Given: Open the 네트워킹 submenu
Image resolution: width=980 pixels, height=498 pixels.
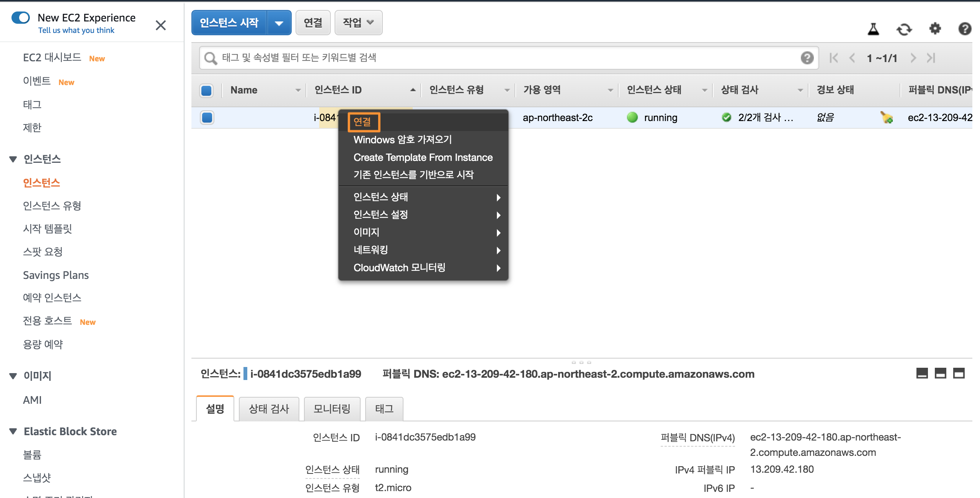Looking at the screenshot, I should coord(423,250).
